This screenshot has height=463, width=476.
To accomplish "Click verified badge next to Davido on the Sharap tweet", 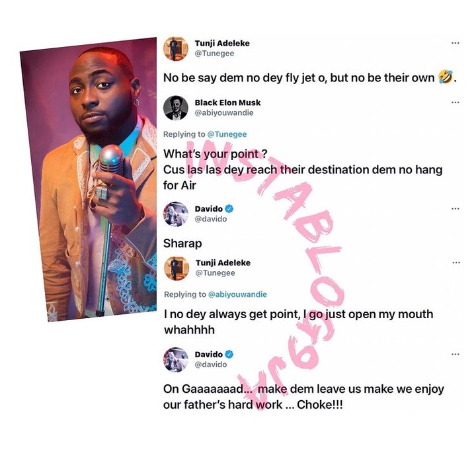I will click(x=229, y=209).
